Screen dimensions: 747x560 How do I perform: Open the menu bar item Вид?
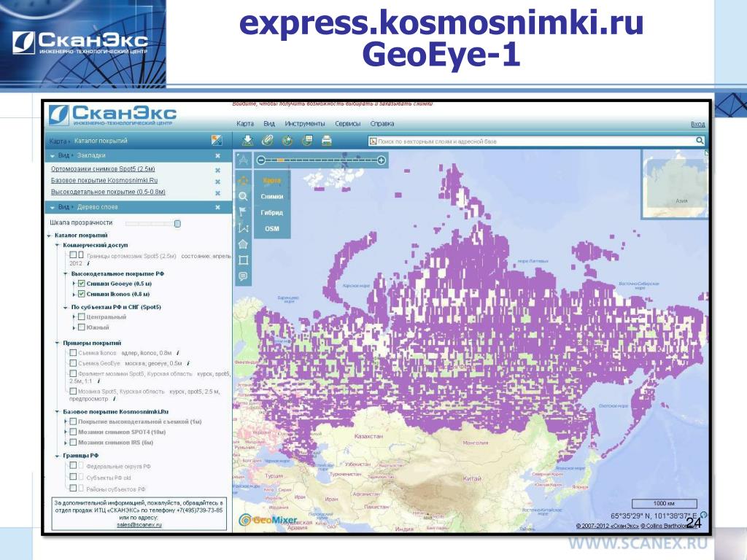click(x=269, y=124)
